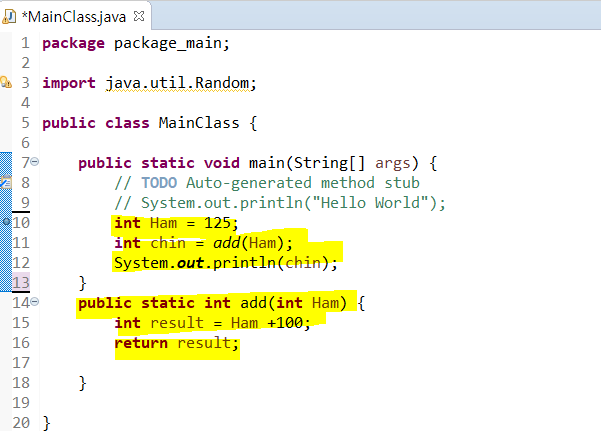
Task: Click the 'MainClass' class name
Action: coord(199,123)
